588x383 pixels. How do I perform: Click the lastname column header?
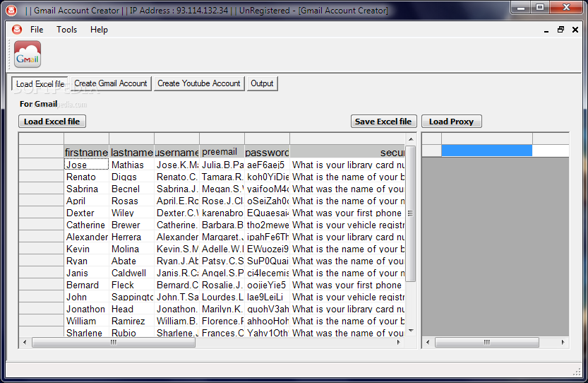pyautogui.click(x=131, y=152)
